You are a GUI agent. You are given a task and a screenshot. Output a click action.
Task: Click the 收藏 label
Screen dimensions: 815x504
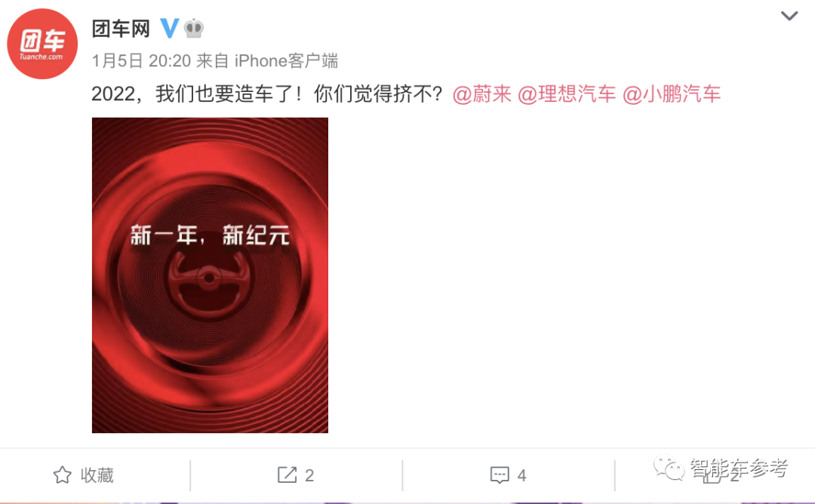click(97, 475)
